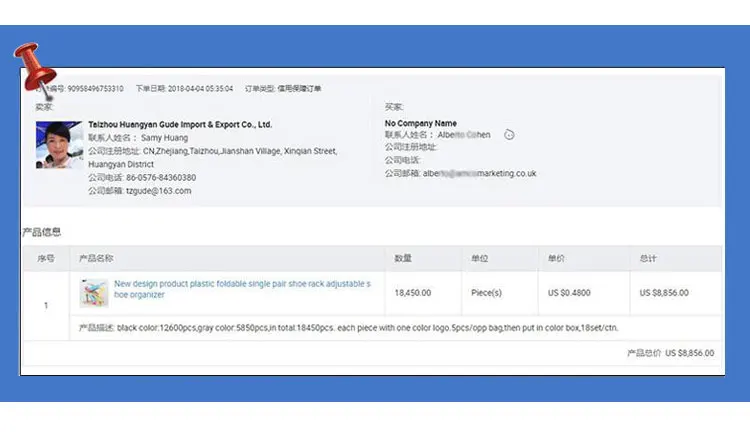
Task: Open the New design product shoe rack link
Action: coord(242,289)
